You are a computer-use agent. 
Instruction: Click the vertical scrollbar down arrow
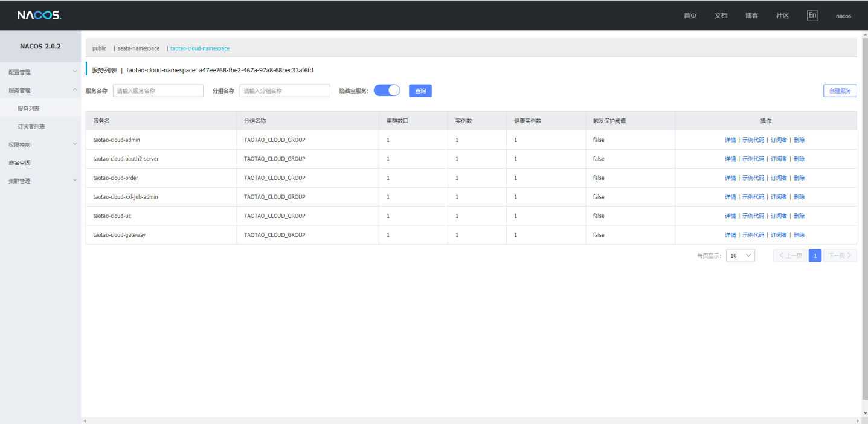pos(865,413)
